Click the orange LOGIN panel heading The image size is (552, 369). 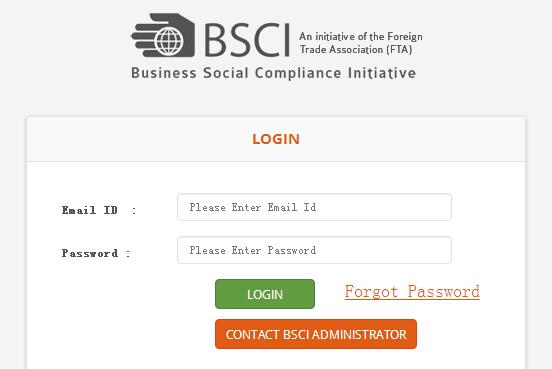276,139
